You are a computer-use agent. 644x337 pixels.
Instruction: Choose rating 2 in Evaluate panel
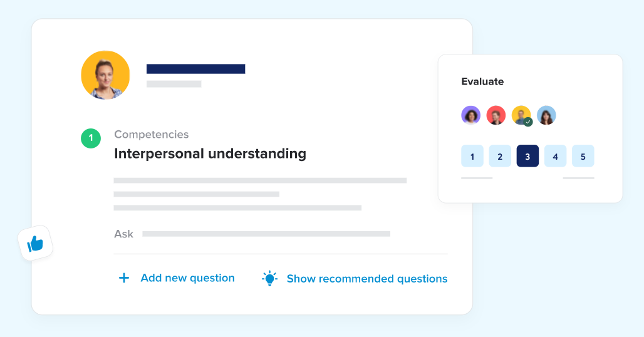pyautogui.click(x=500, y=156)
